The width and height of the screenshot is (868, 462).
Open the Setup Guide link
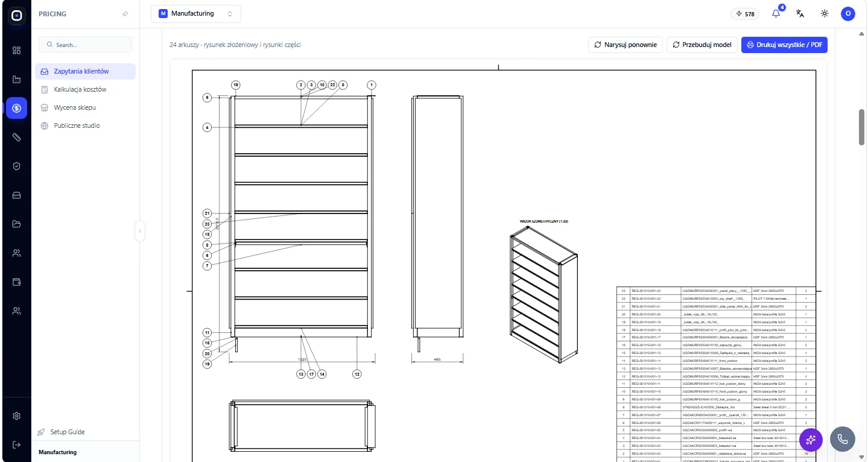(x=61, y=432)
